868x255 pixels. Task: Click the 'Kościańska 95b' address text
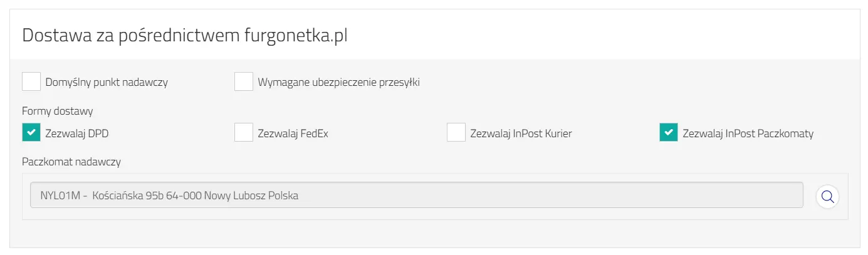click(127, 195)
